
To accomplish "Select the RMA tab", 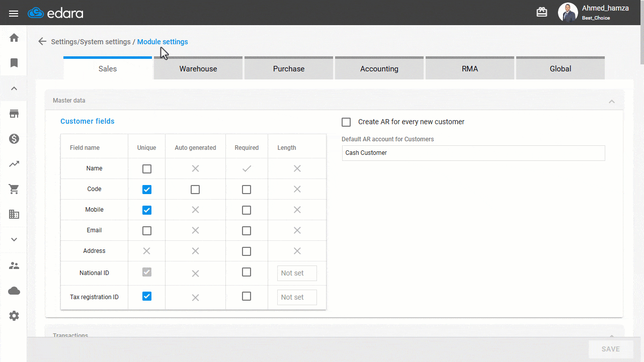I will (x=470, y=68).
